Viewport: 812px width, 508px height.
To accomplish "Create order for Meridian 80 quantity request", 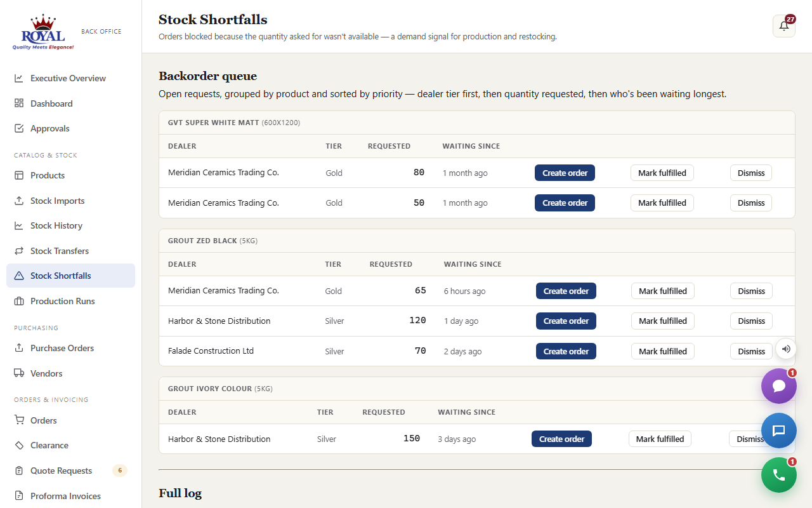I will (x=565, y=173).
